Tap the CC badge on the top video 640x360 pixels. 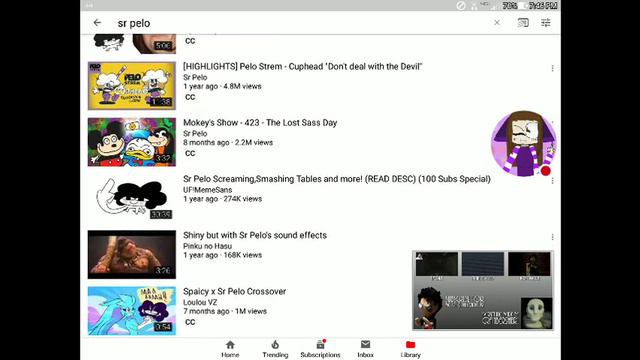(x=190, y=41)
